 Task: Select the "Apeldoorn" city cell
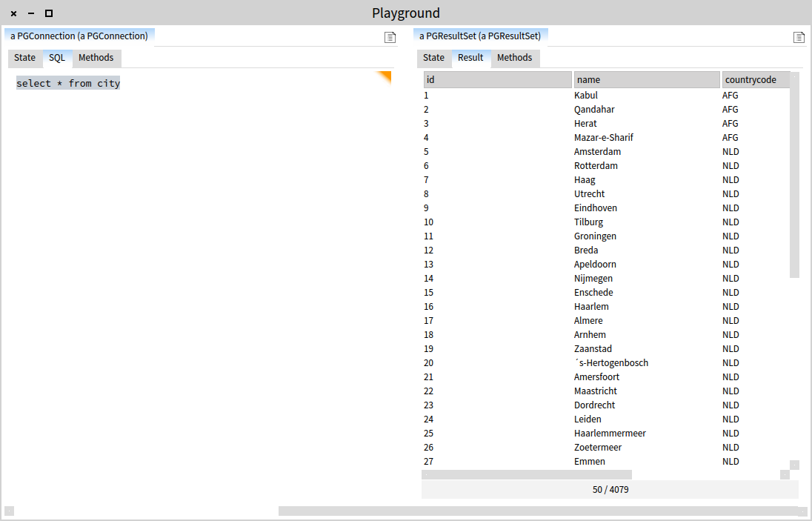click(595, 264)
